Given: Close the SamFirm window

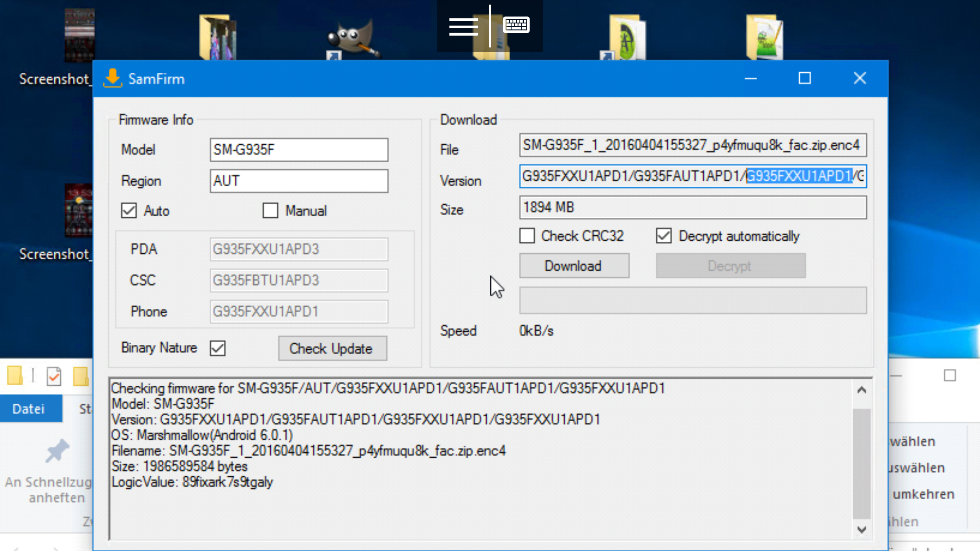Looking at the screenshot, I should (x=860, y=78).
